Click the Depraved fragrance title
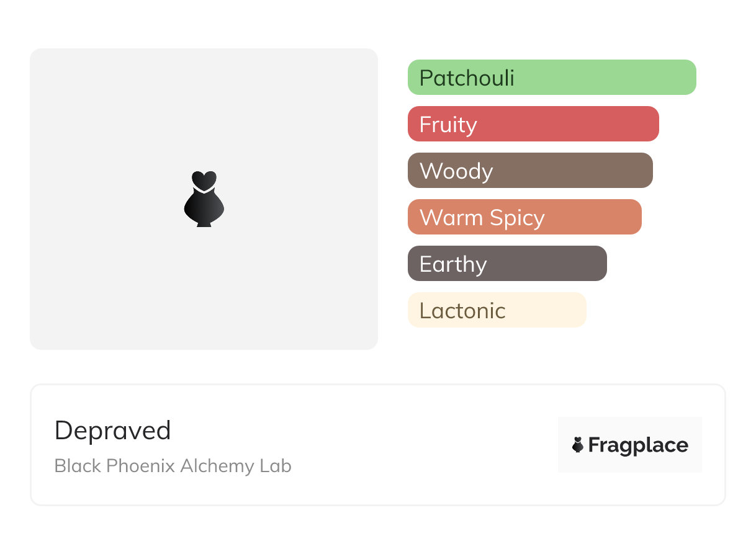This screenshot has height=536, width=756. 112,431
